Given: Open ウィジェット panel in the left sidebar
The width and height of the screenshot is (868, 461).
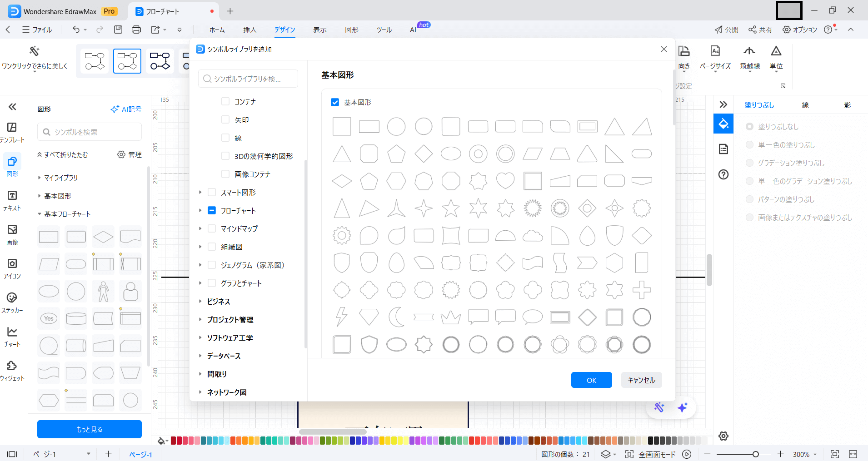Looking at the screenshot, I should (x=12, y=371).
